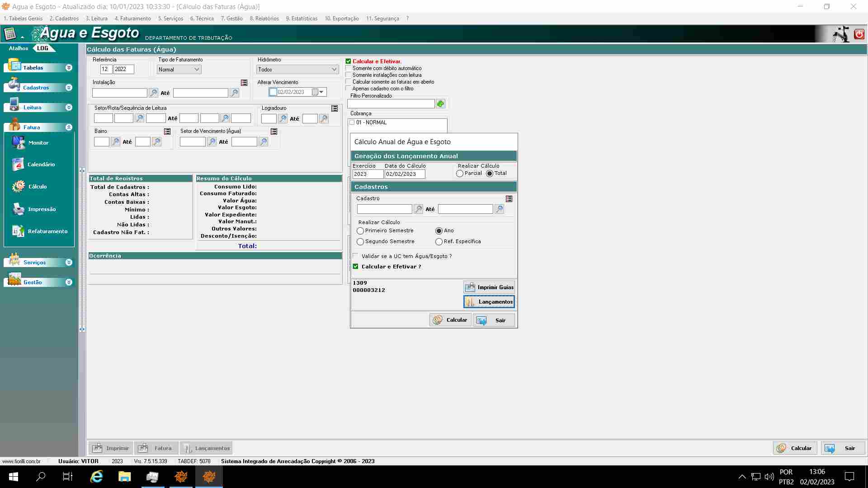The width and height of the screenshot is (868, 488).
Task: Open the Tipo de Faturamento dropdown
Action: (x=179, y=70)
